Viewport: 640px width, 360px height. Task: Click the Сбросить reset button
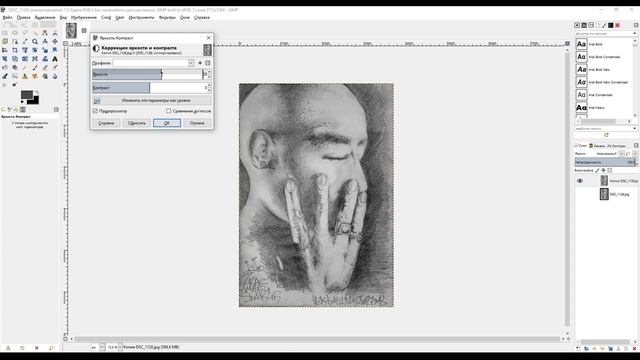tap(136, 123)
